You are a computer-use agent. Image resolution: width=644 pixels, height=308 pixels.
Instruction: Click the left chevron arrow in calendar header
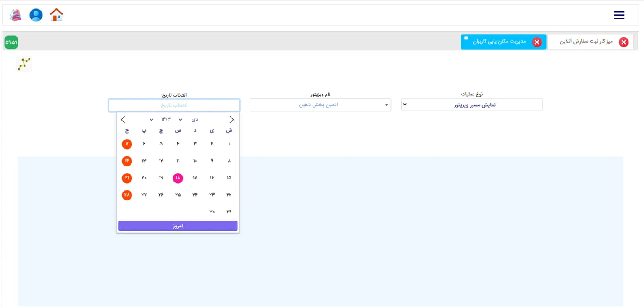[x=123, y=120]
